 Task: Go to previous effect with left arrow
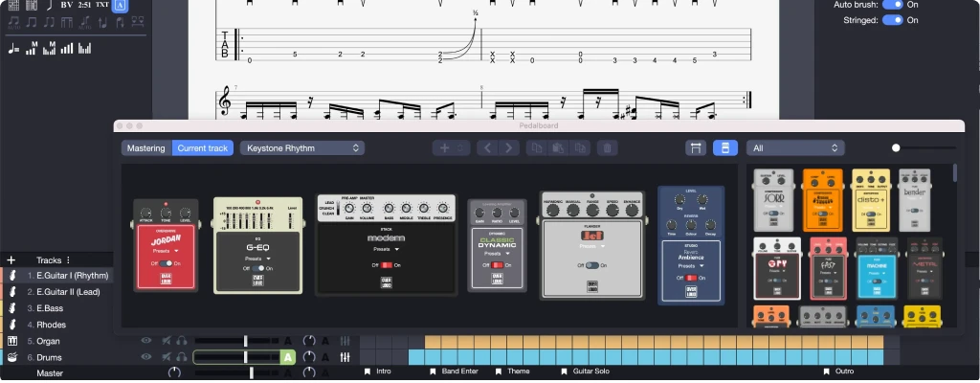pyautogui.click(x=487, y=148)
